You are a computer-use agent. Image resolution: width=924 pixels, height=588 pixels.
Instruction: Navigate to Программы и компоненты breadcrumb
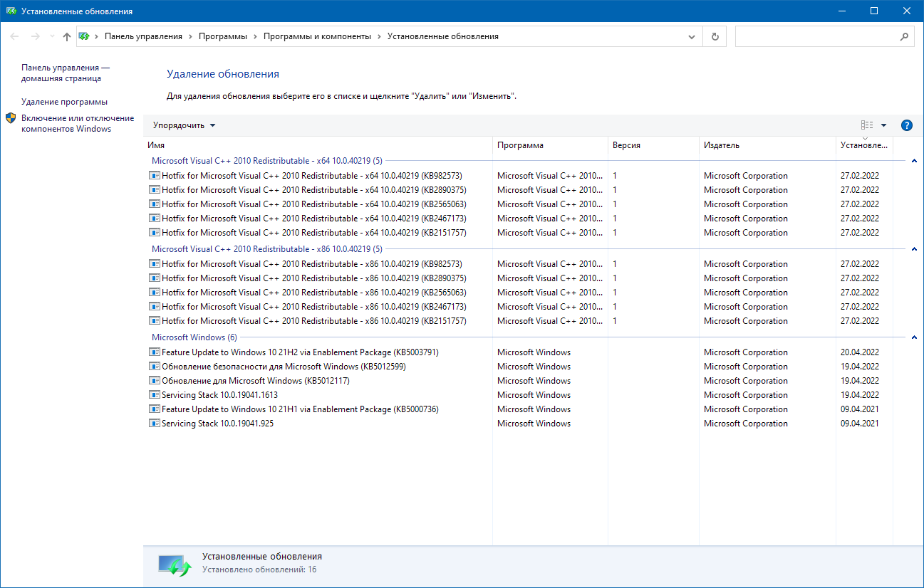click(x=317, y=36)
